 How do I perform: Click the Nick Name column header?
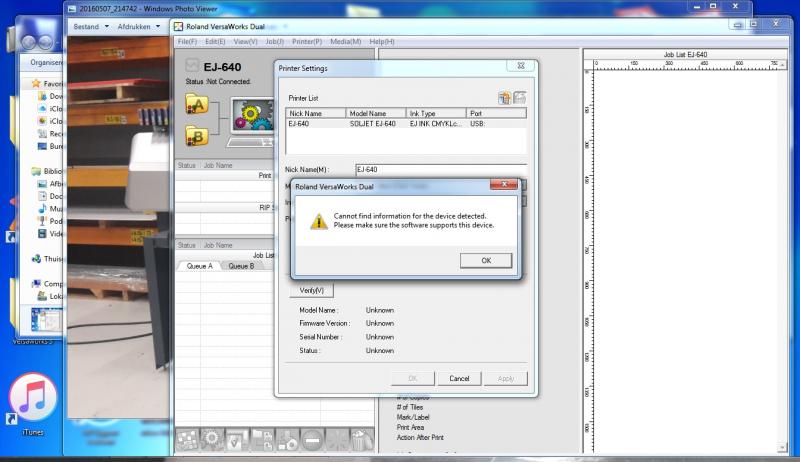tap(316, 113)
